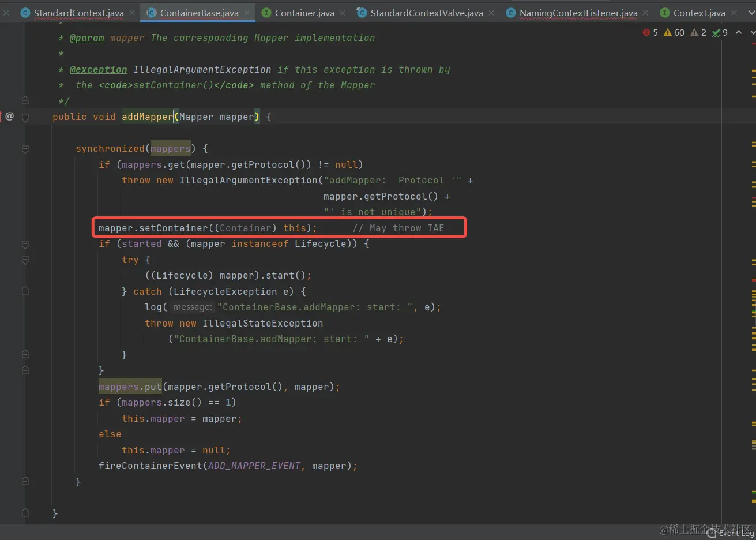Close the Context.java tab
This screenshot has width=756, height=540.
coord(734,13)
